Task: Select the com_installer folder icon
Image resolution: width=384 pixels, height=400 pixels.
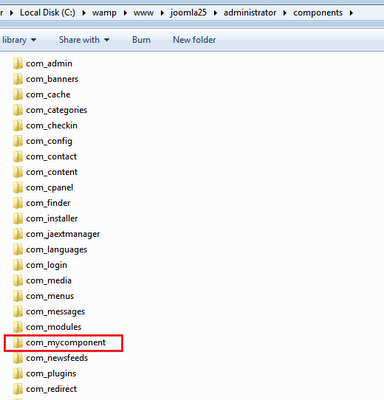Action: tap(18, 218)
